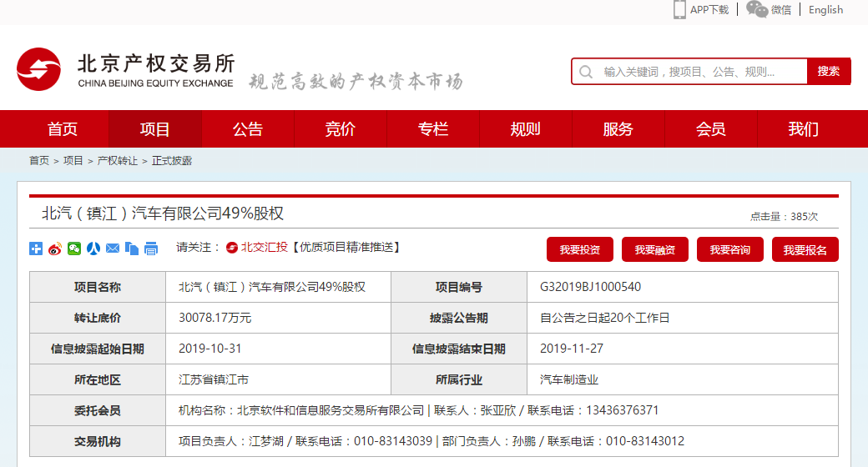Viewport: 868px width, 467px height.
Task: Share to Sina Weibo icon
Action: click(x=55, y=249)
